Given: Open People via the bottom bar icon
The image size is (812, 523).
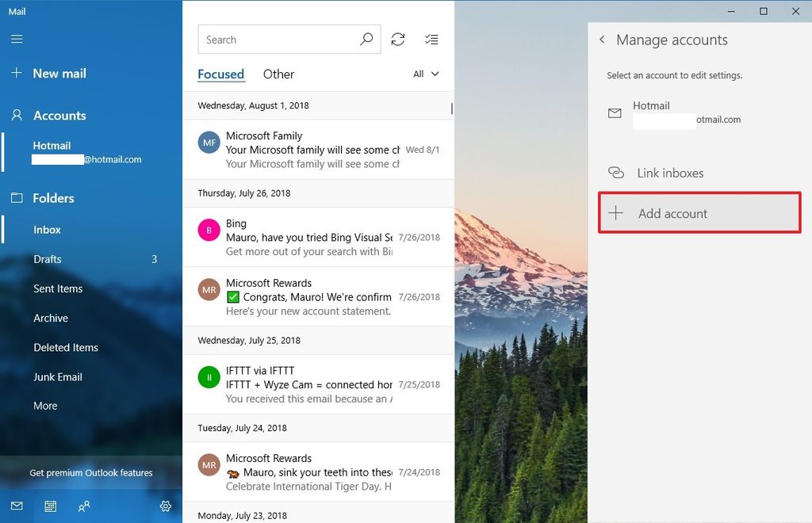Looking at the screenshot, I should (x=84, y=506).
